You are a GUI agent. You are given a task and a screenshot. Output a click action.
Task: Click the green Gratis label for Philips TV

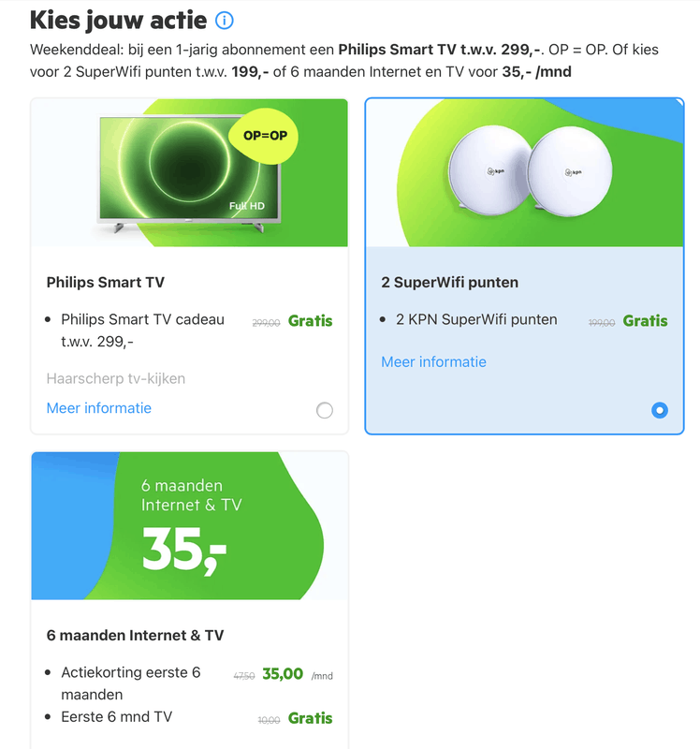pyautogui.click(x=310, y=320)
